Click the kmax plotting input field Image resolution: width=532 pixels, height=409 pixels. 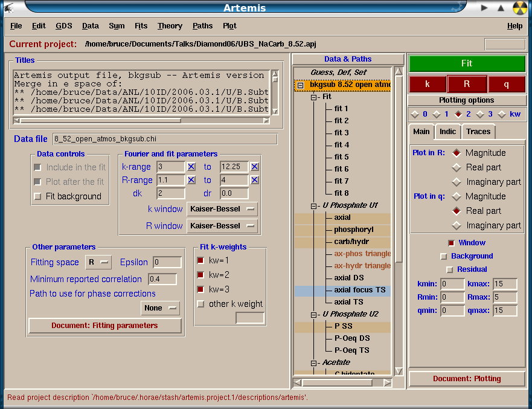tap(505, 284)
